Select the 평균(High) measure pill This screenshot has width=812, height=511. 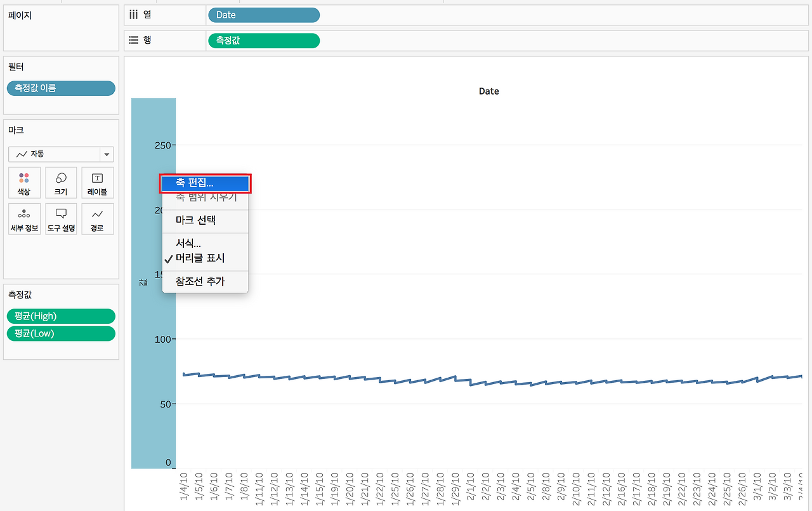click(x=61, y=316)
